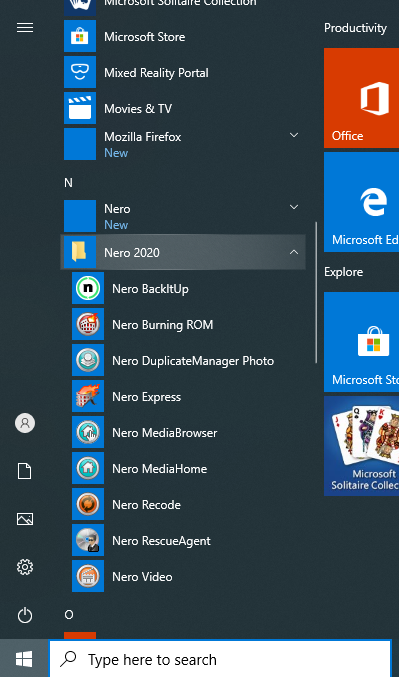Select the Nero RescueAgent label

[x=161, y=541]
